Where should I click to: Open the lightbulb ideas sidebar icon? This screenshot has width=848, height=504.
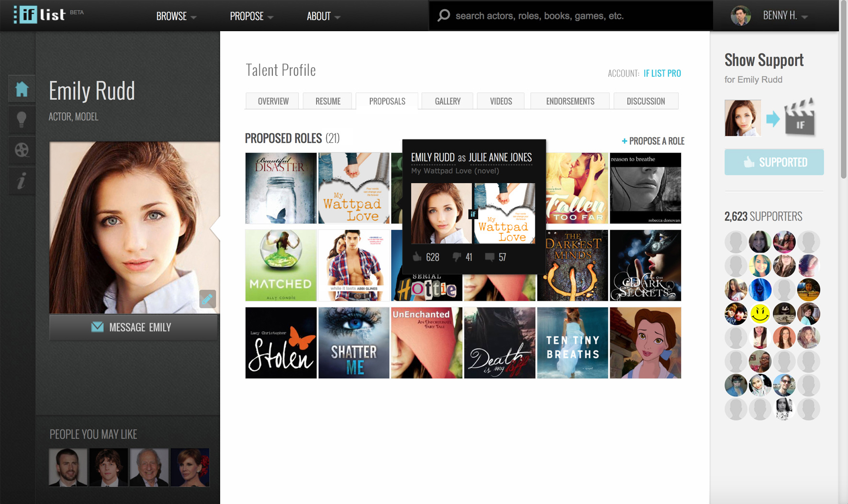(22, 119)
